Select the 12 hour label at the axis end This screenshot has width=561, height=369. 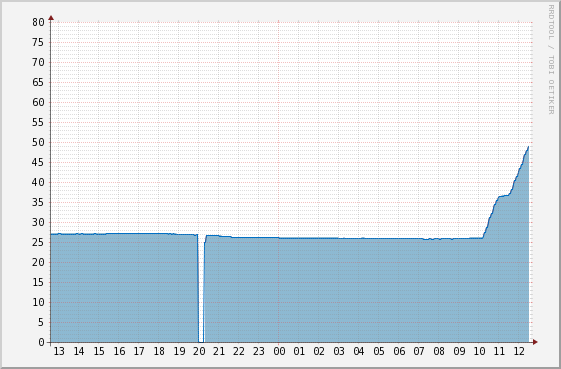coord(519,351)
